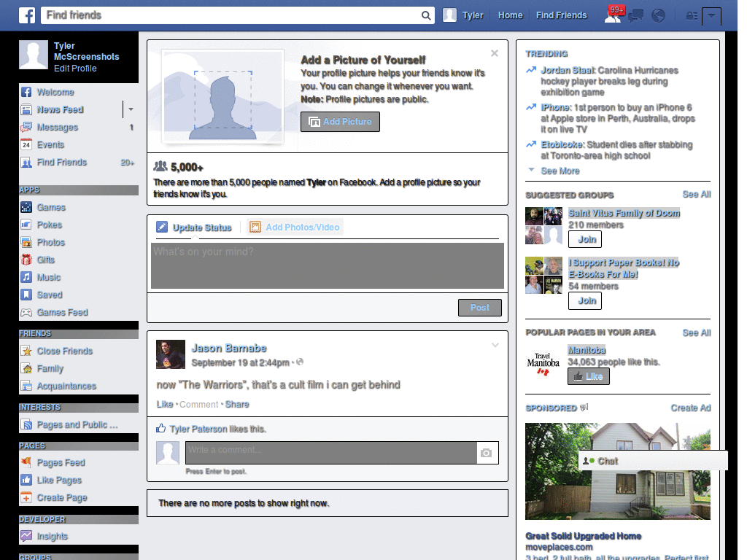Viewport: 747px width, 560px height.
Task: Open iPhone trending topic
Action: pyautogui.click(x=555, y=108)
